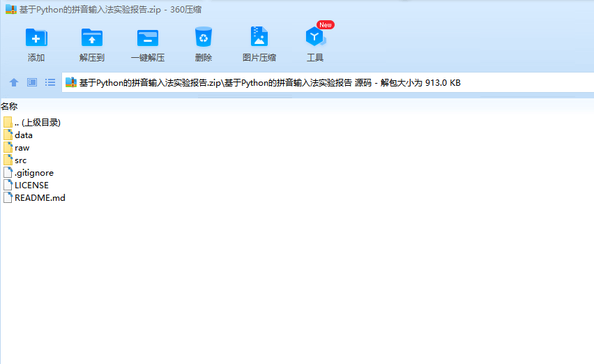Click the LICENSE file icon
This screenshot has width=594, height=364.
(8, 185)
